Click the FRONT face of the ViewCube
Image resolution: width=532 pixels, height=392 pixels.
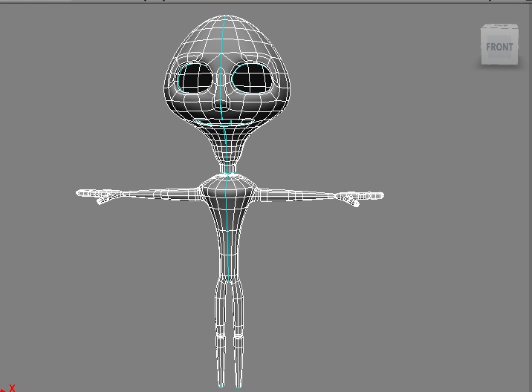point(499,47)
